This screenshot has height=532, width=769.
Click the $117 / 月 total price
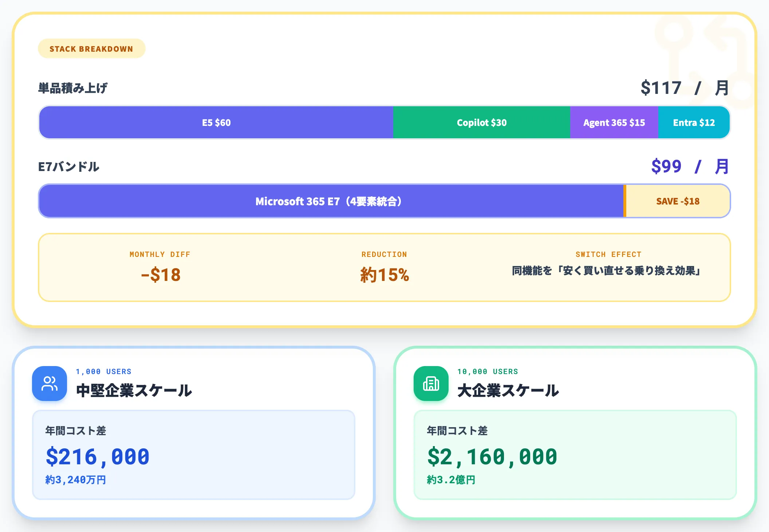click(x=685, y=88)
